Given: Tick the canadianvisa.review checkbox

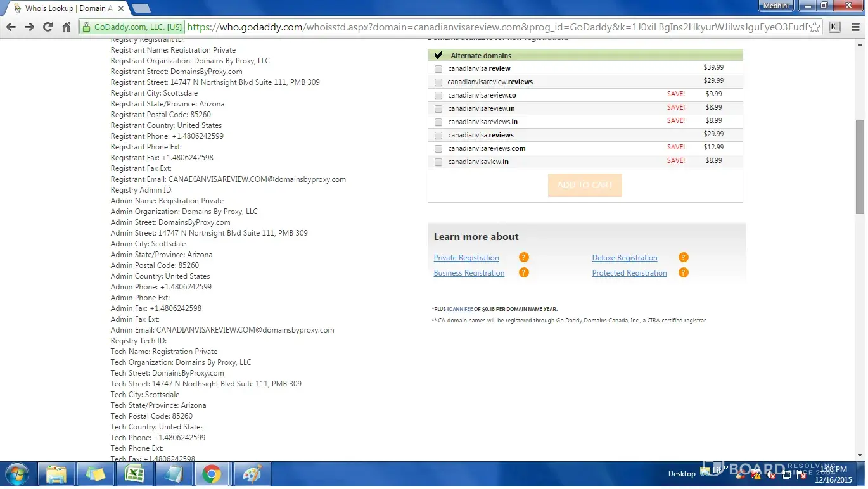Looking at the screenshot, I should coord(438,69).
